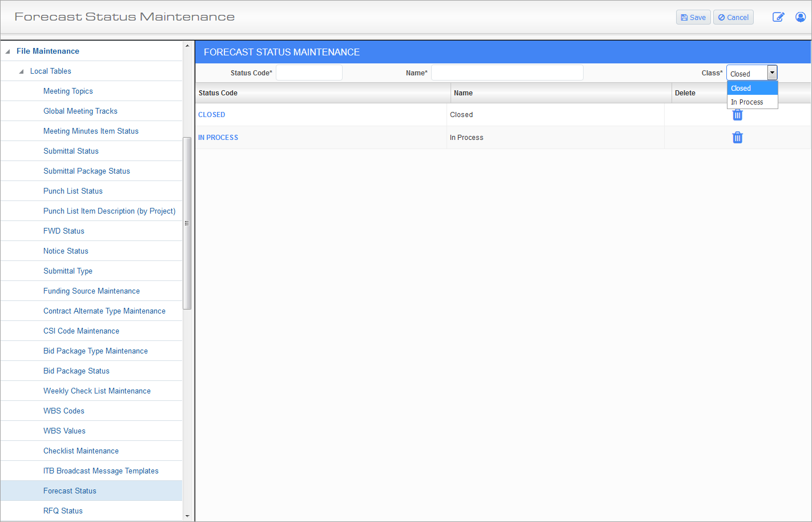Select Closed option in the dropdown
Image resolution: width=812 pixels, height=522 pixels.
coord(741,88)
